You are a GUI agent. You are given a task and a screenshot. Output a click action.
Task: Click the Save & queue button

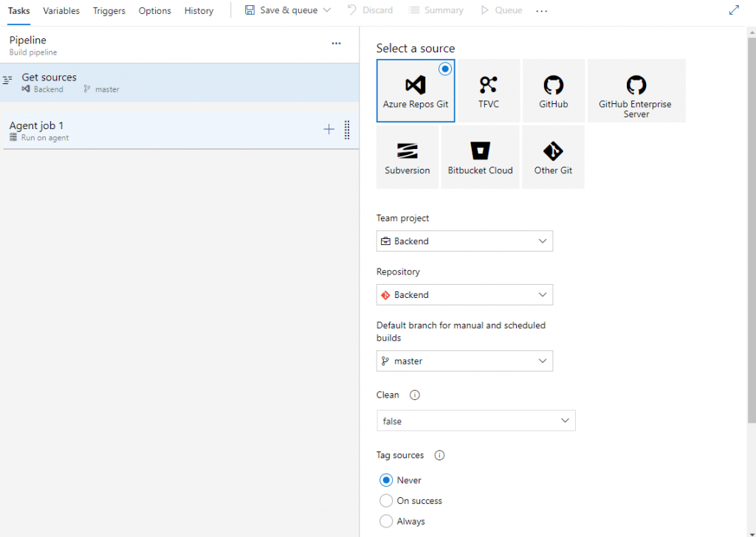tap(289, 10)
